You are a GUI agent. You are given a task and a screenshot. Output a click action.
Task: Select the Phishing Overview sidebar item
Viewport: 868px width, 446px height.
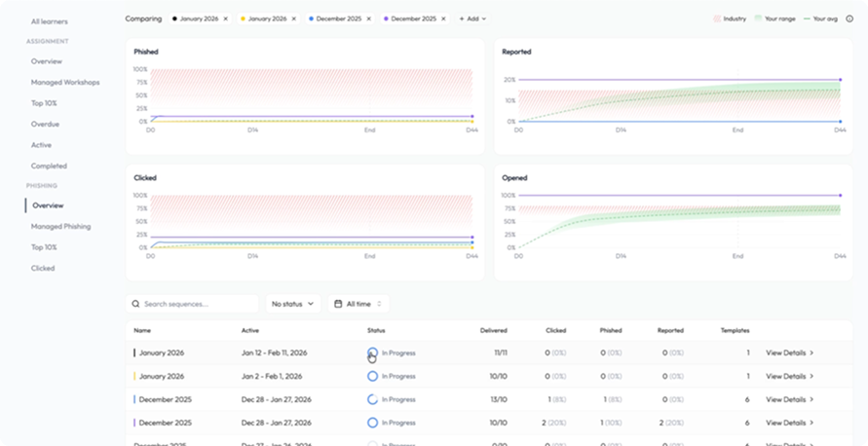[48, 205]
